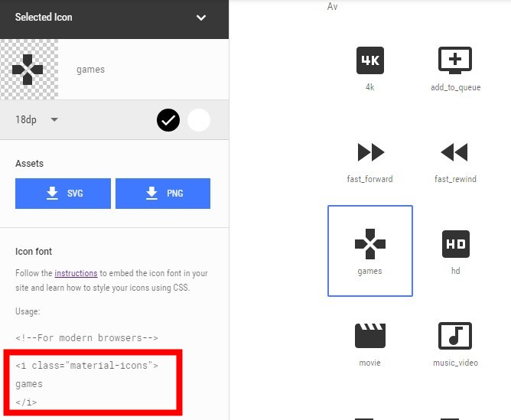
Task: Click the 'Icon font' heading
Action: pyautogui.click(x=34, y=251)
